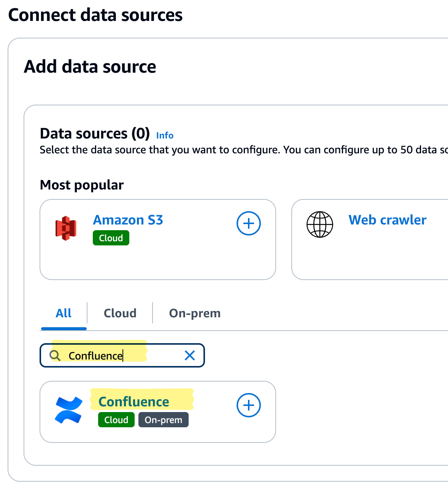Click the Confluence logo icon
Viewport: 448px width, 487px height.
68,410
